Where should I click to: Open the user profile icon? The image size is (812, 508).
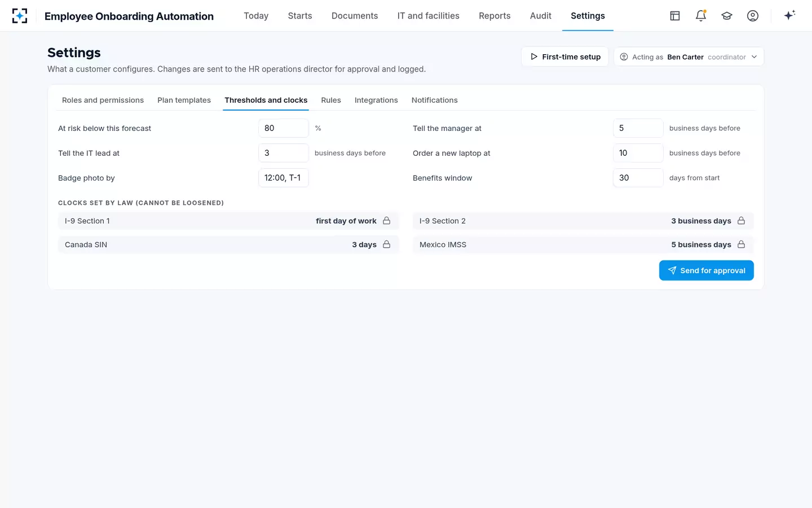tap(753, 16)
